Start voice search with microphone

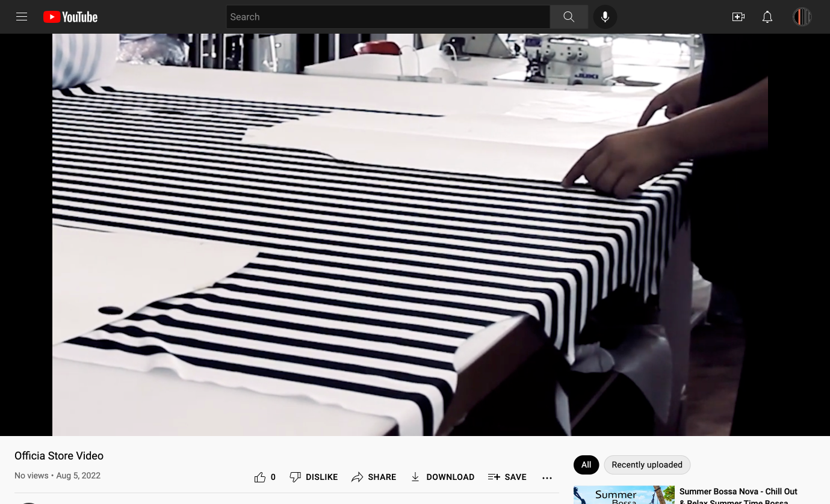(605, 17)
